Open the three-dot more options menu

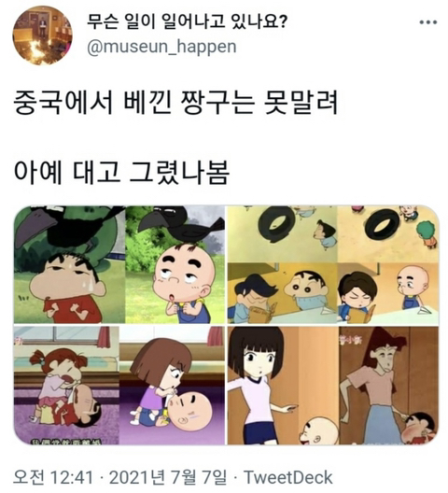click(x=428, y=22)
